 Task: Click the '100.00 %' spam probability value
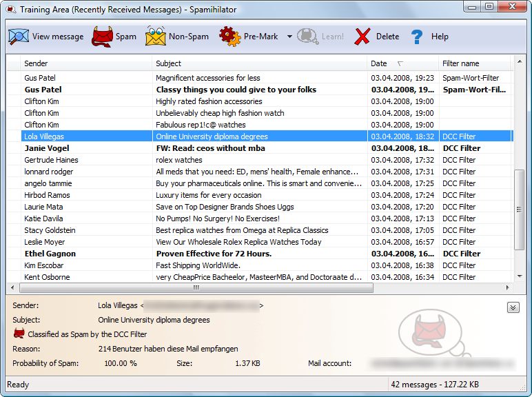tap(121, 363)
